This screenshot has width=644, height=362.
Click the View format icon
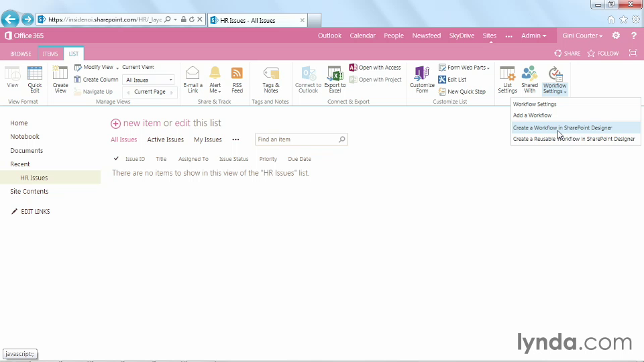point(12,76)
